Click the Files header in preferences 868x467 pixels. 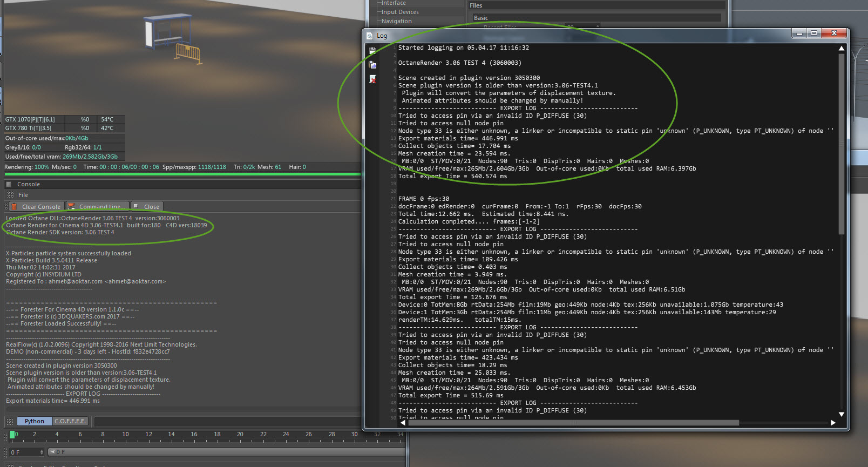(596, 5)
